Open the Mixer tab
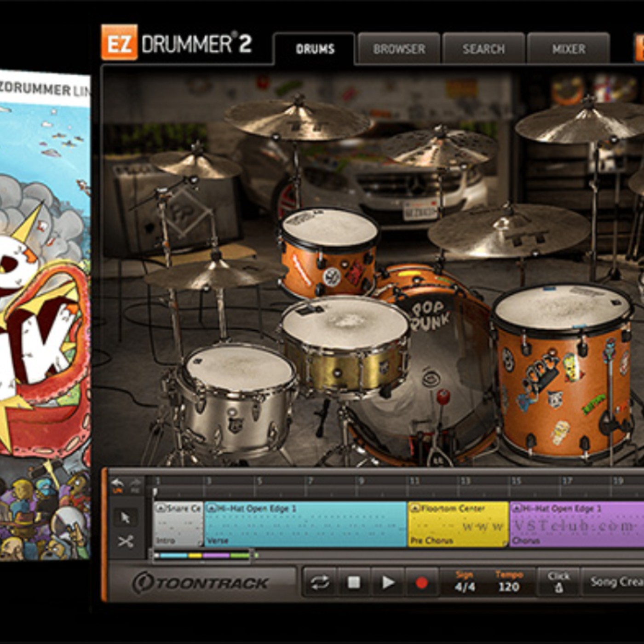Screen dimensions: 644x644 569,49
